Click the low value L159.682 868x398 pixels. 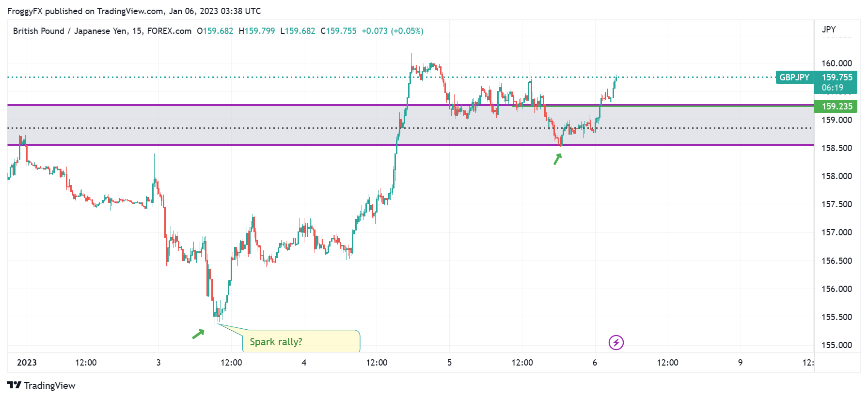pyautogui.click(x=298, y=31)
